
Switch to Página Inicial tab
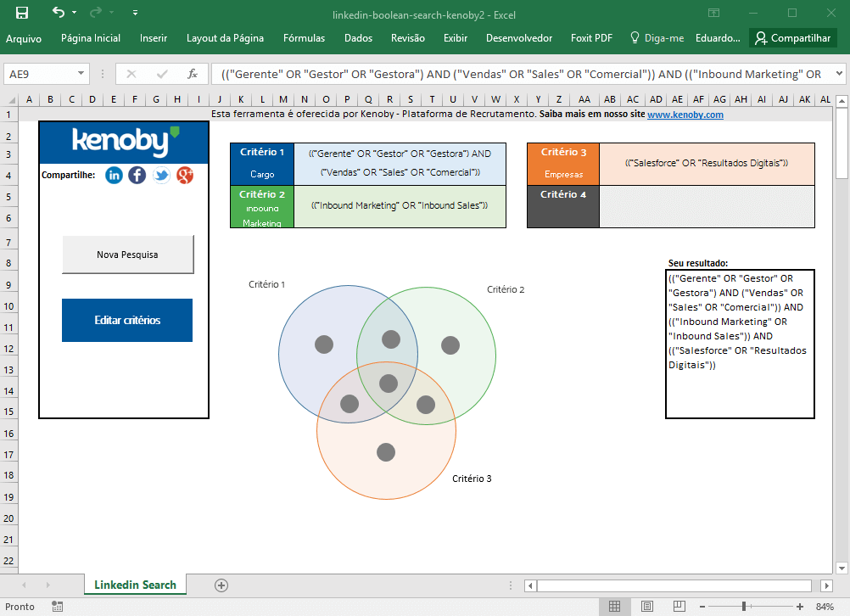(x=91, y=38)
